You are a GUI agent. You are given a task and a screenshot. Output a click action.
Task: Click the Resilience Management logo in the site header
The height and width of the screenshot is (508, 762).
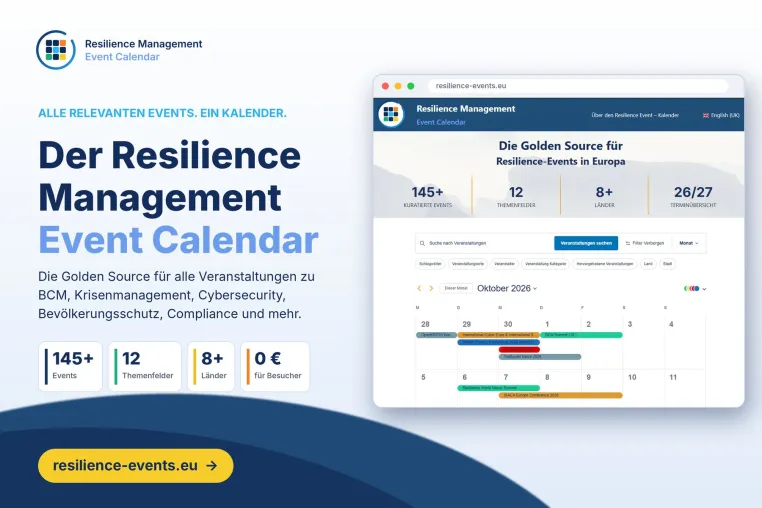(x=391, y=114)
